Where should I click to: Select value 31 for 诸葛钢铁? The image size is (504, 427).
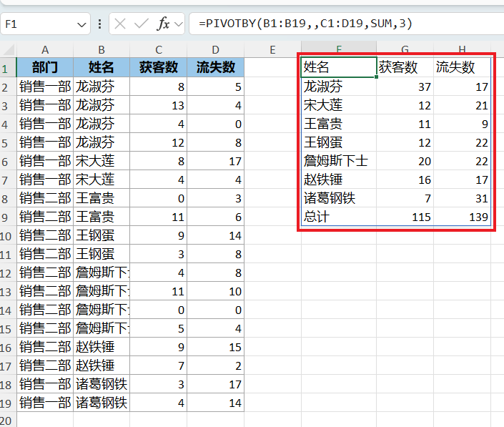[462, 198]
